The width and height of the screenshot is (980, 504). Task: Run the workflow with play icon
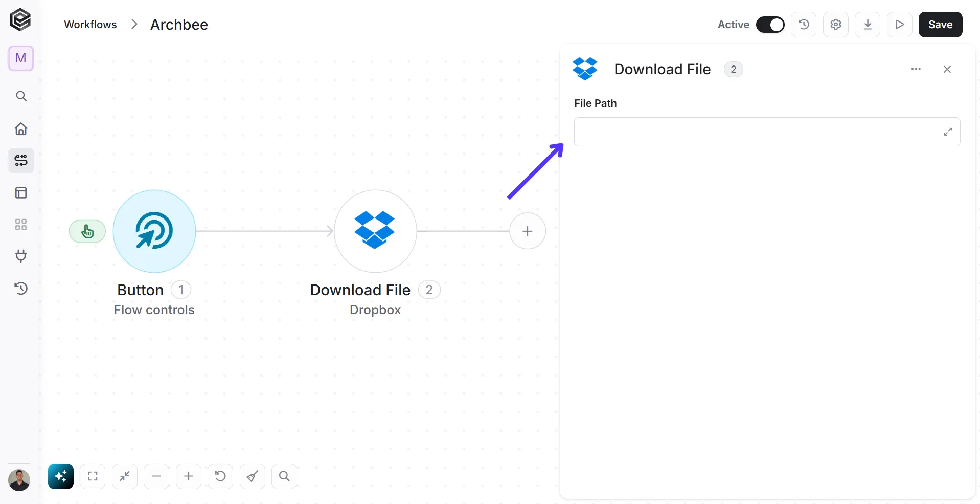[x=900, y=25]
